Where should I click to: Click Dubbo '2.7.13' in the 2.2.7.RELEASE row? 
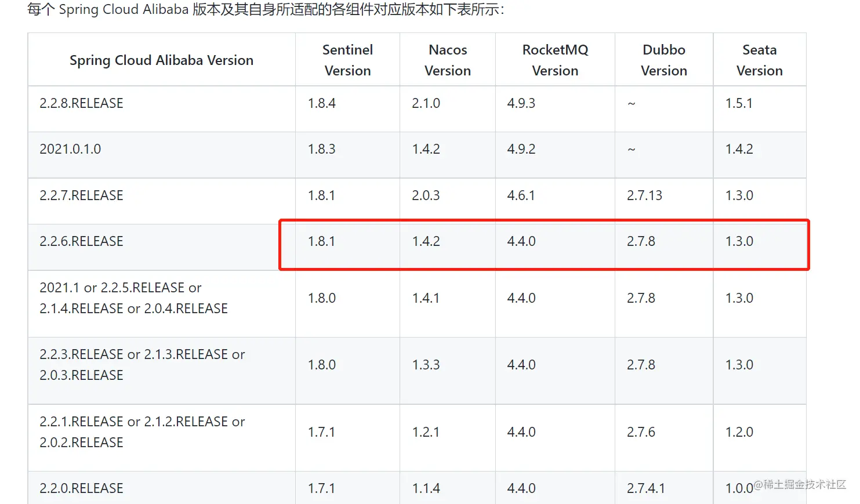click(x=644, y=195)
